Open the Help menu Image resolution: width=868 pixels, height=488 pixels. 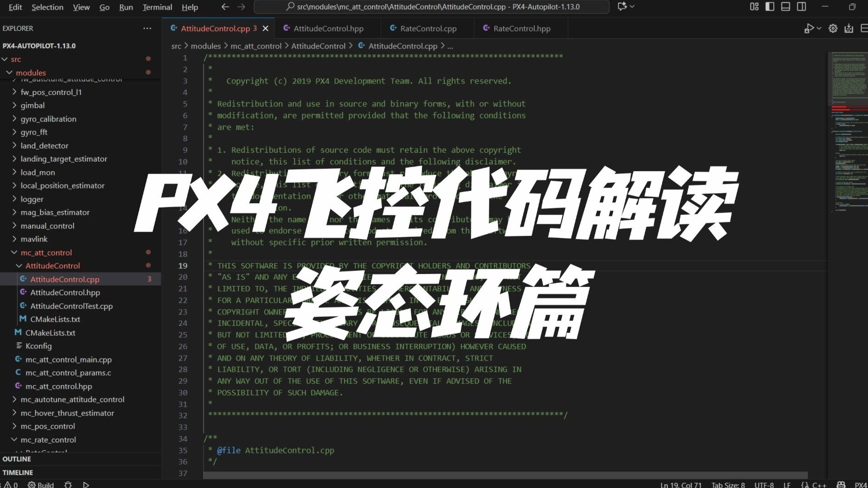pos(190,7)
